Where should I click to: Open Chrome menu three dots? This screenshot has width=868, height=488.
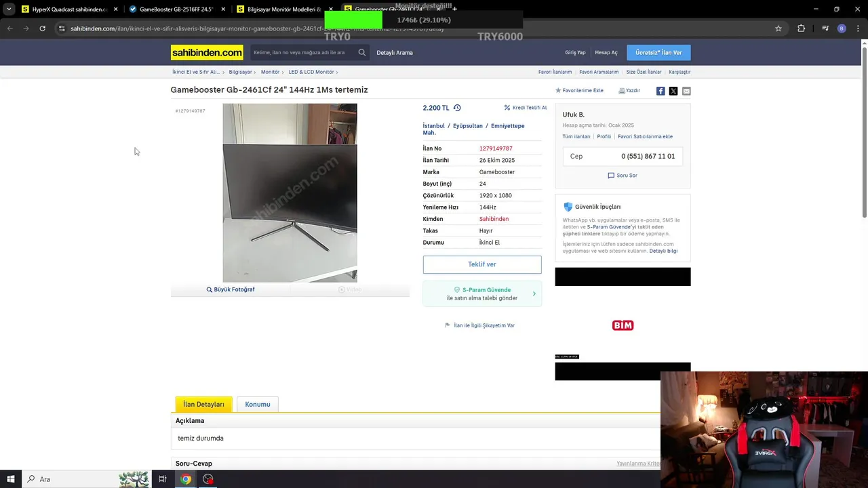pyautogui.click(x=856, y=28)
